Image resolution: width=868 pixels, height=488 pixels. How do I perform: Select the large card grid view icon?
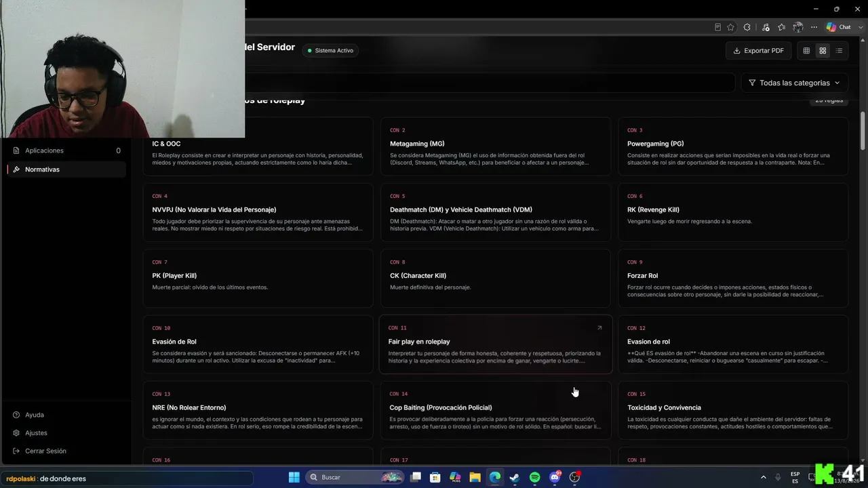[823, 51]
